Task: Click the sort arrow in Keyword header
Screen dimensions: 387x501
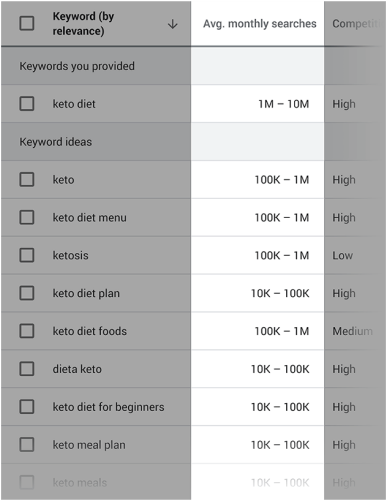Action: [x=172, y=24]
